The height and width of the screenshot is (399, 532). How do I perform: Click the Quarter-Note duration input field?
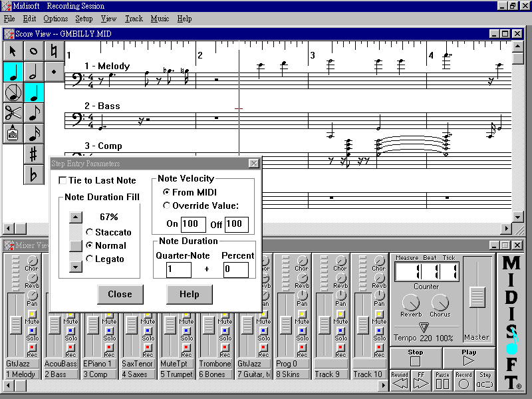[x=178, y=269]
